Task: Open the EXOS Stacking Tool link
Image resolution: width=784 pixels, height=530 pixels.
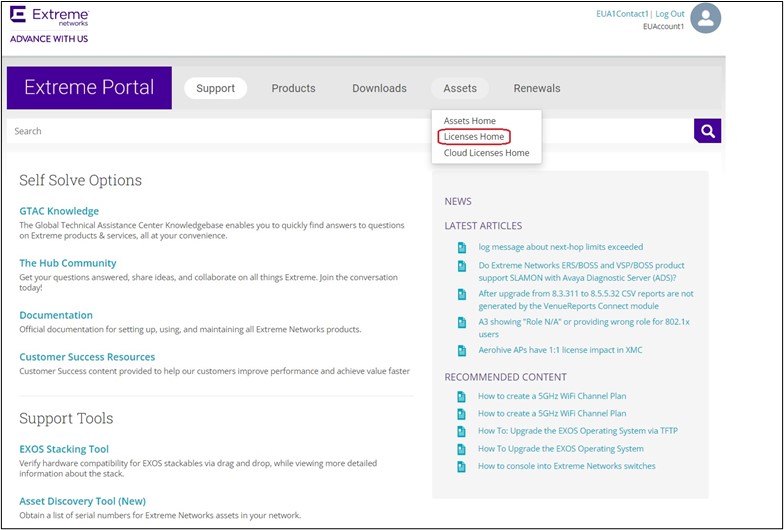Action: [x=64, y=449]
